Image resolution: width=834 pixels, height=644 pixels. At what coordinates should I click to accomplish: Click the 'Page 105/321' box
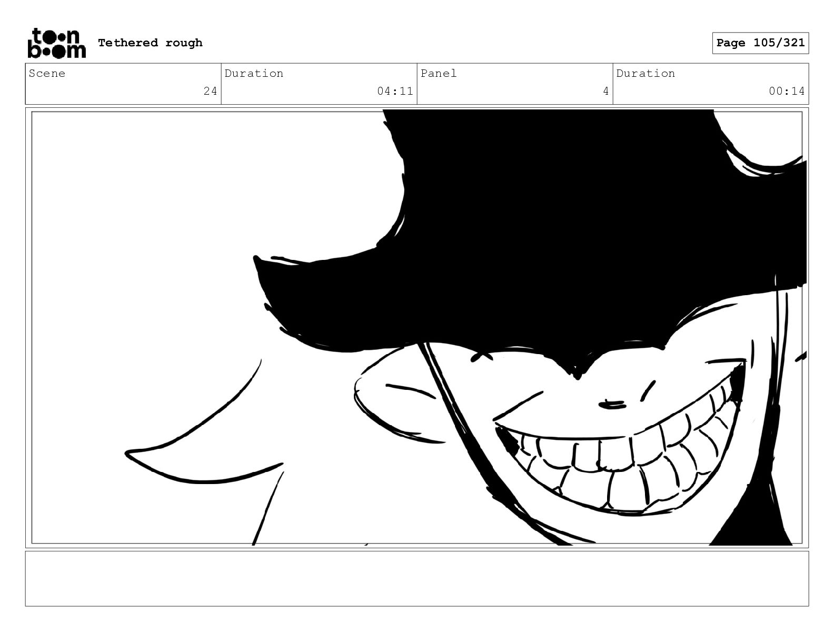pyautogui.click(x=760, y=43)
